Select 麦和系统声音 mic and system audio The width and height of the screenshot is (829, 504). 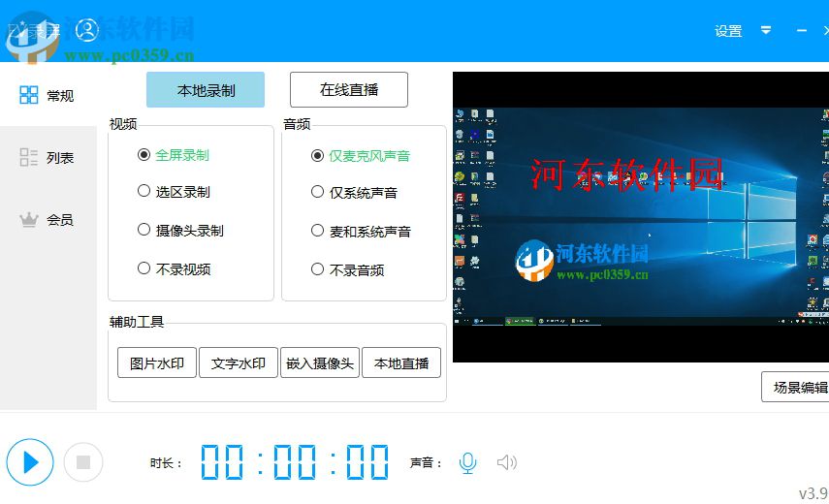tap(361, 231)
